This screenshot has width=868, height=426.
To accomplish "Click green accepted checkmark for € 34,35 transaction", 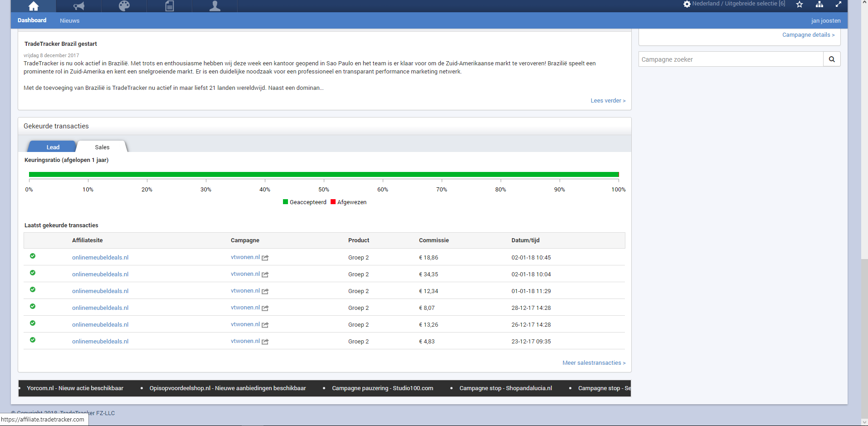I will [x=33, y=273].
